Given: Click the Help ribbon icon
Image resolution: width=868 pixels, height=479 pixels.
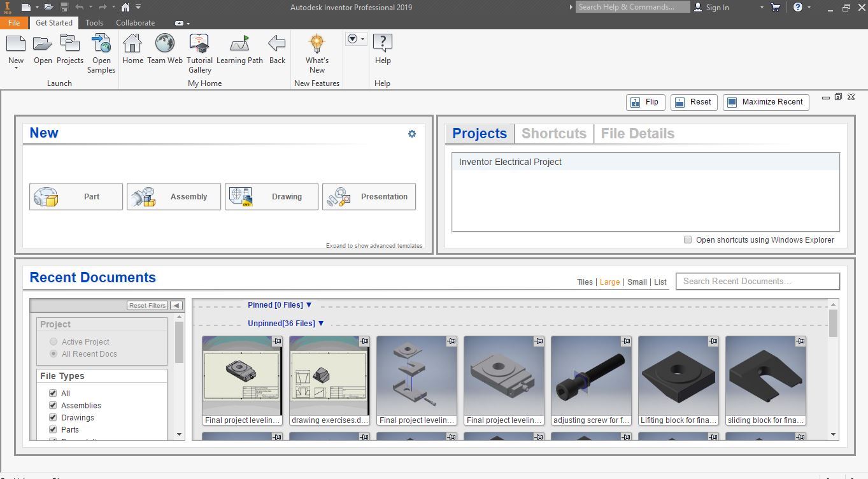Looking at the screenshot, I should click(x=382, y=43).
